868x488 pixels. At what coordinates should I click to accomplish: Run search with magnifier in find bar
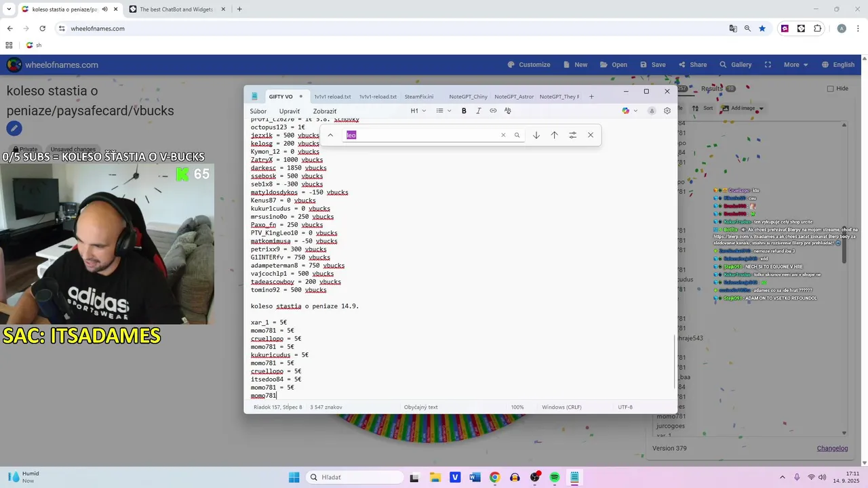coord(517,135)
